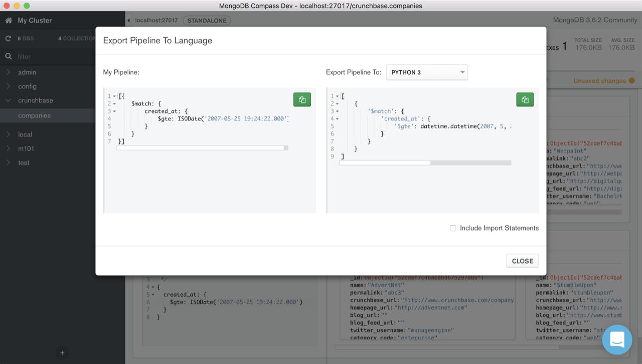Copy the My Pipeline code snippet
The height and width of the screenshot is (364, 642).
click(x=302, y=99)
